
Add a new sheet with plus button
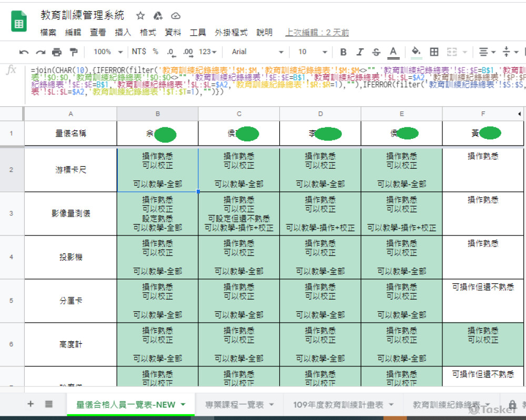tap(31, 404)
